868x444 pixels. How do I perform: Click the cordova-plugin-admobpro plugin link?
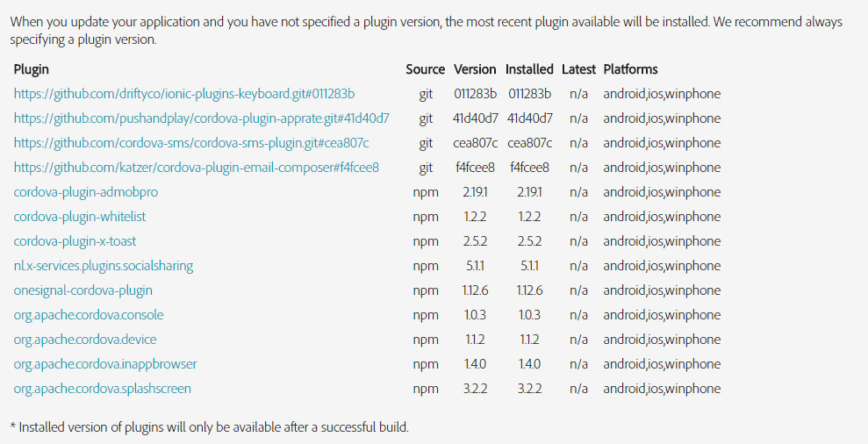click(86, 192)
